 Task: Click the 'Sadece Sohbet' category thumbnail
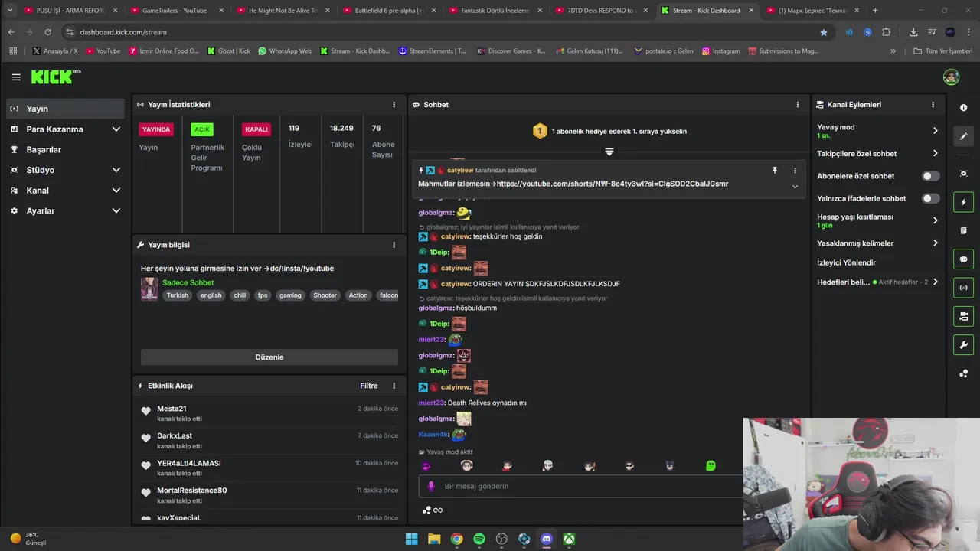tap(149, 289)
